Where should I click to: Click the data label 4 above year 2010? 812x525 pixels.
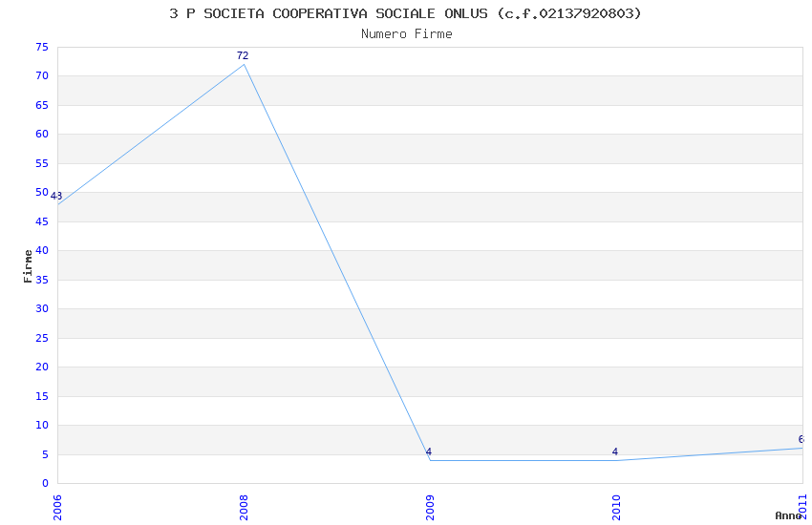click(614, 451)
